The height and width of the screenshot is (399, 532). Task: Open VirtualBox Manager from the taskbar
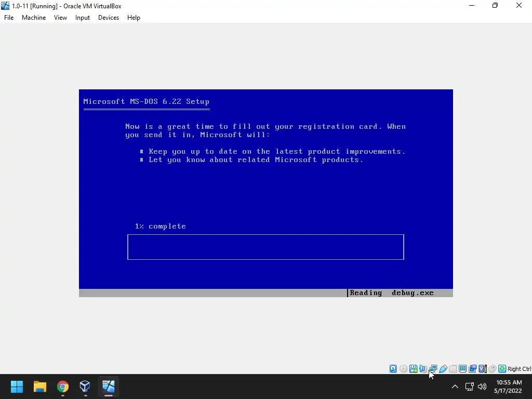(85, 387)
